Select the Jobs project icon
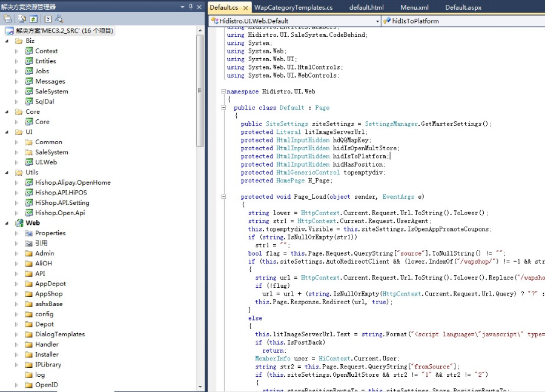The image size is (545, 392). 29,71
